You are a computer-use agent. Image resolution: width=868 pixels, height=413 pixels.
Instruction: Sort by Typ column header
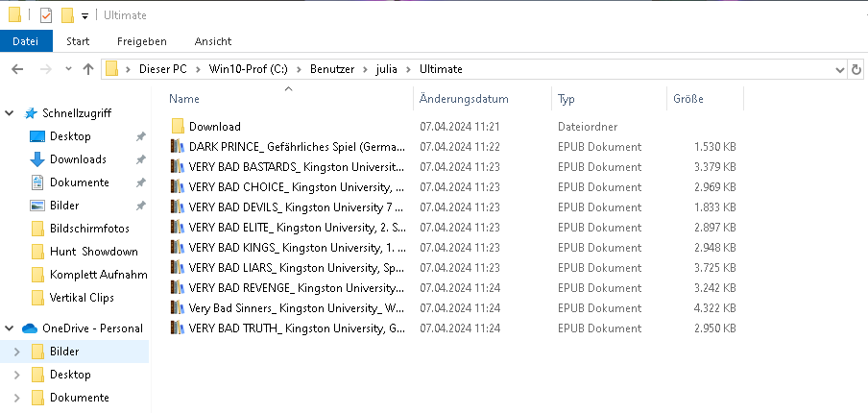point(610,99)
